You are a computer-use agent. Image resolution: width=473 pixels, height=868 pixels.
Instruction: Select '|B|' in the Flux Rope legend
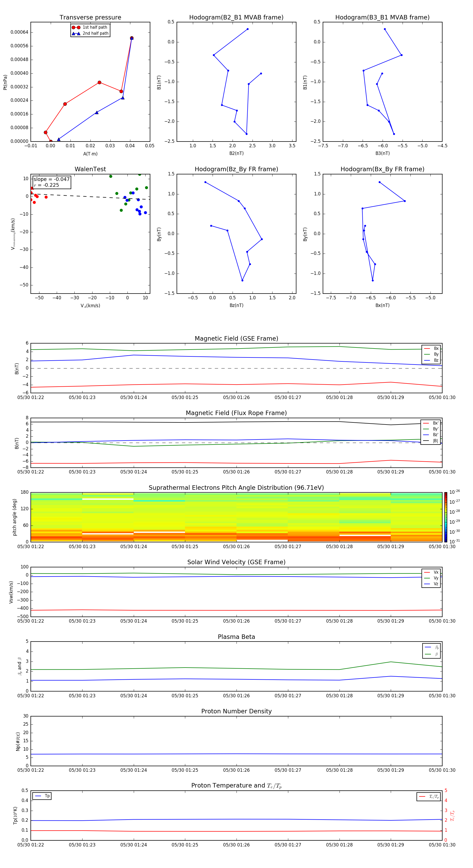pyautogui.click(x=431, y=441)
